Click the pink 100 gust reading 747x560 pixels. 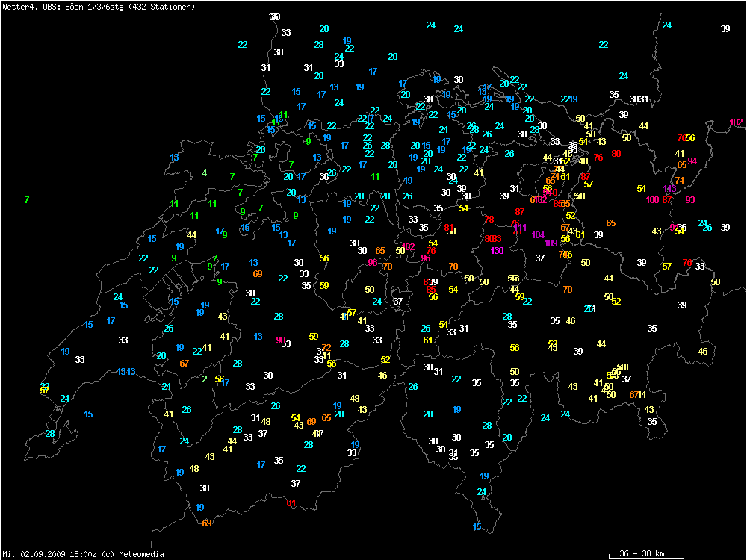[x=652, y=200]
